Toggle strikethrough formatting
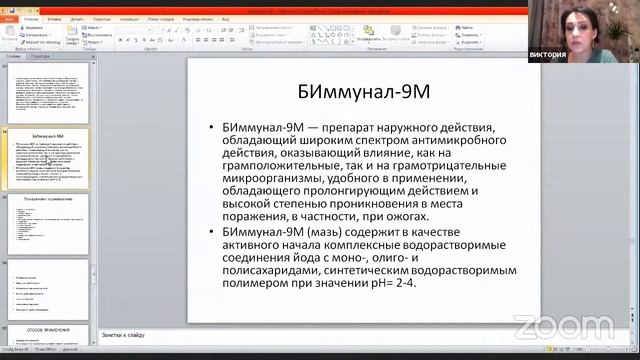This screenshot has width=640, height=360. coord(152,40)
